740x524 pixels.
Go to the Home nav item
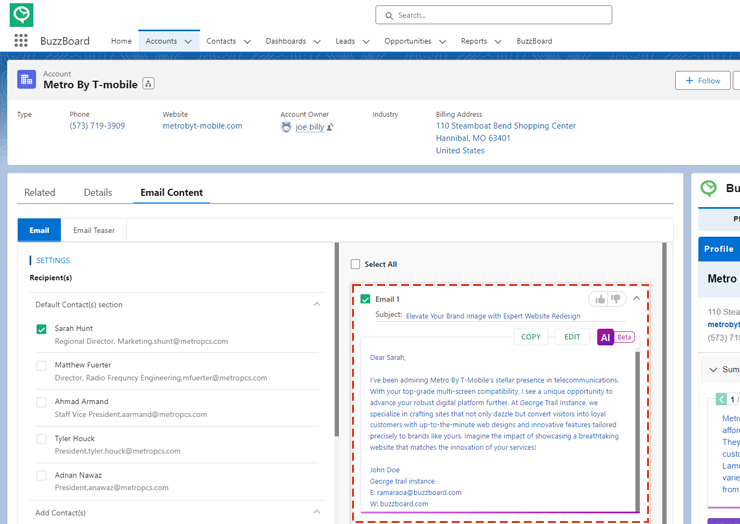point(121,41)
